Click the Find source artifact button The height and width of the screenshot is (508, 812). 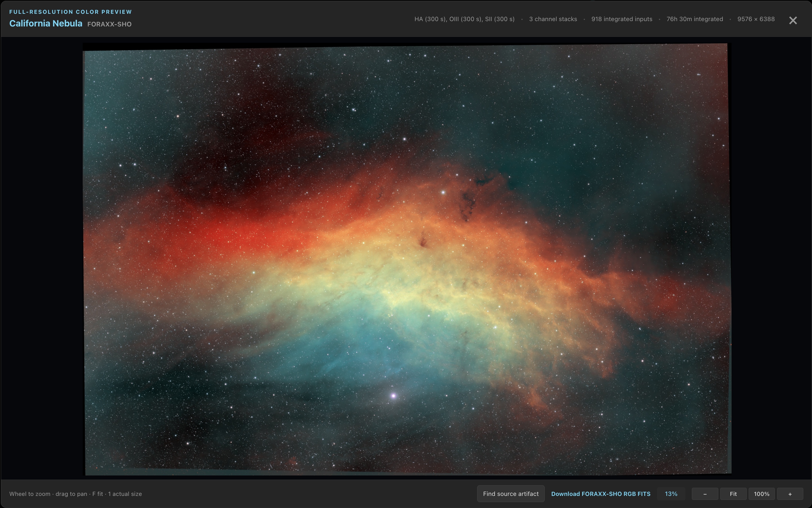pos(511,494)
